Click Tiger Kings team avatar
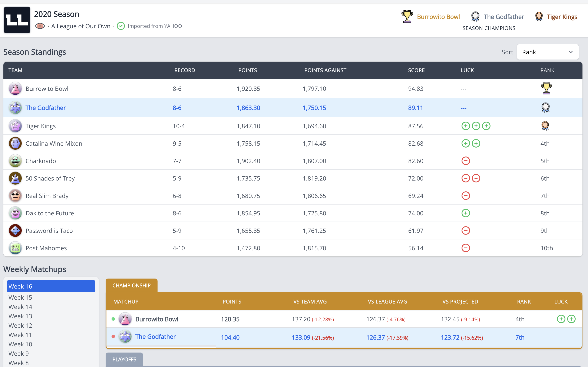The height and width of the screenshot is (367, 588). point(15,126)
